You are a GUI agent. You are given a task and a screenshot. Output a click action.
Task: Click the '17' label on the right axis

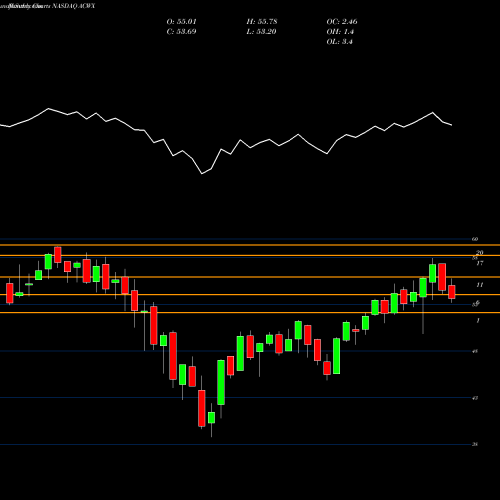tap(479, 263)
